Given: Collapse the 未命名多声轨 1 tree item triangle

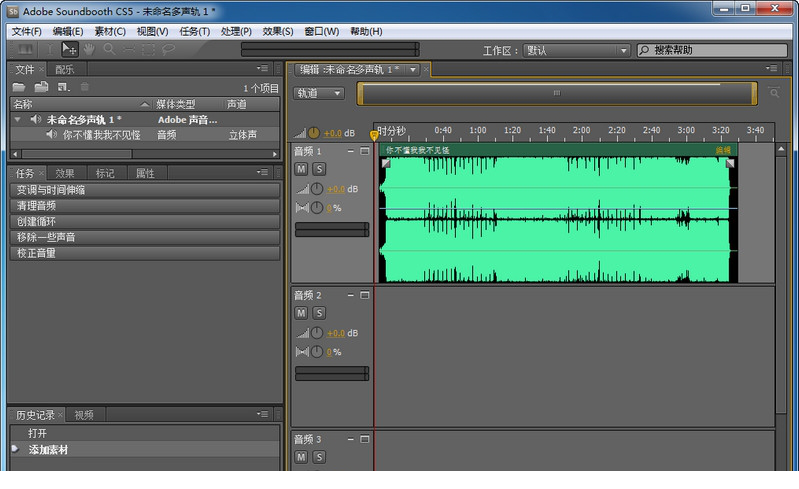Looking at the screenshot, I should point(18,119).
